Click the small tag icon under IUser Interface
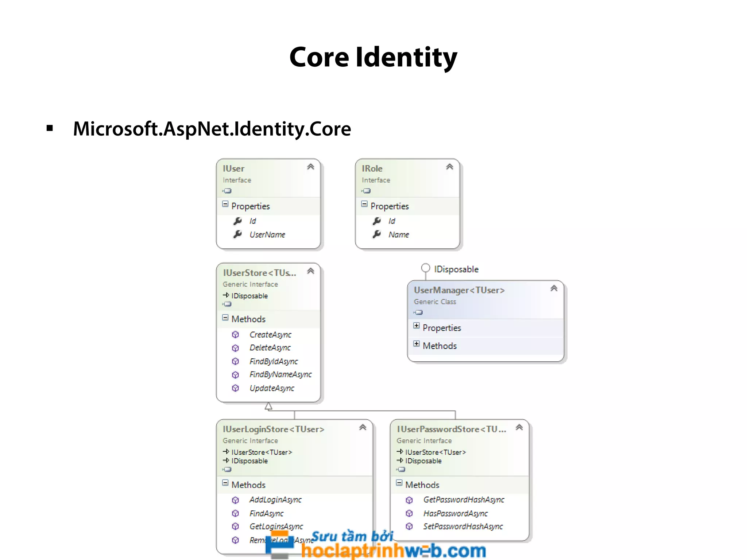 pyautogui.click(x=227, y=191)
